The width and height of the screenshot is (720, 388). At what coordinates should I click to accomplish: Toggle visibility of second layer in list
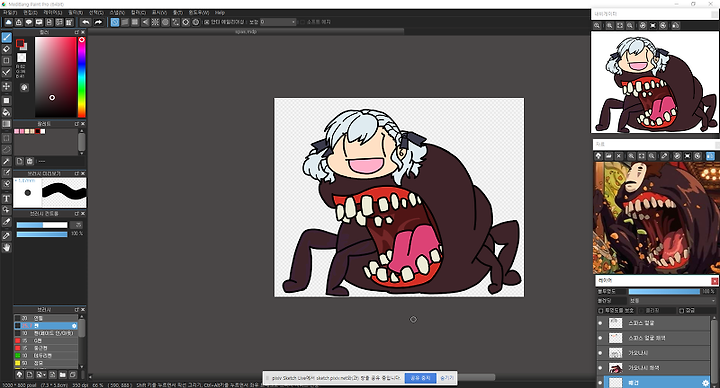tap(600, 338)
